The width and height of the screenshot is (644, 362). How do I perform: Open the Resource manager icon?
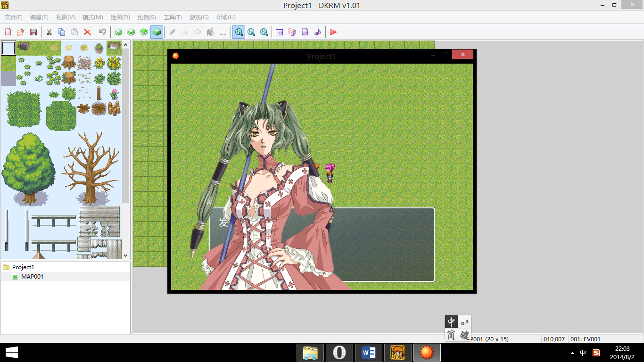[292, 32]
